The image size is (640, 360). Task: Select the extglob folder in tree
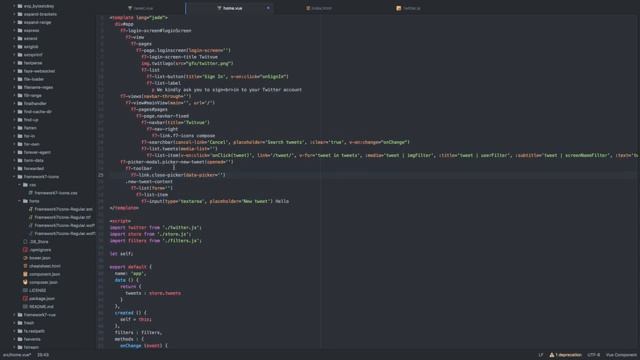31,47
